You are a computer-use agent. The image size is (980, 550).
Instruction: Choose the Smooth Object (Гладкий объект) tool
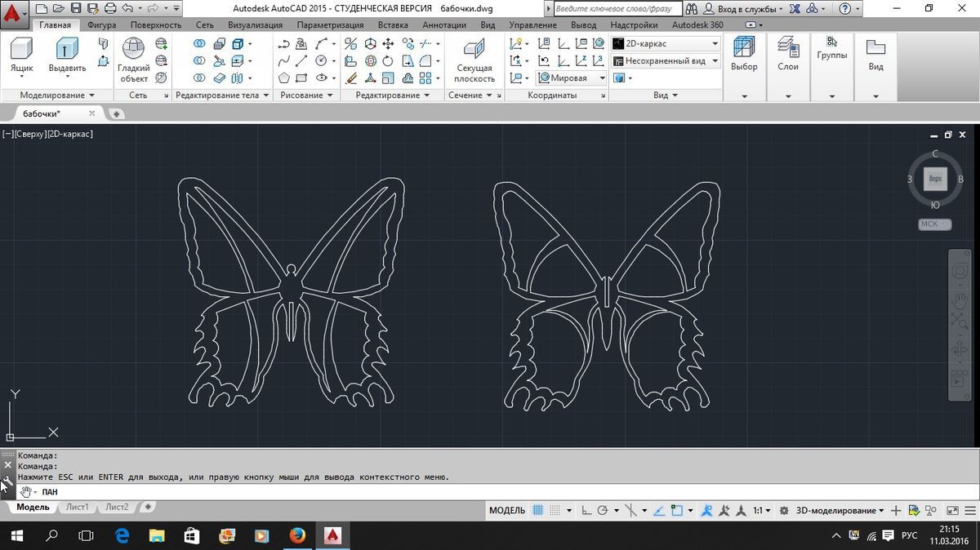(133, 60)
